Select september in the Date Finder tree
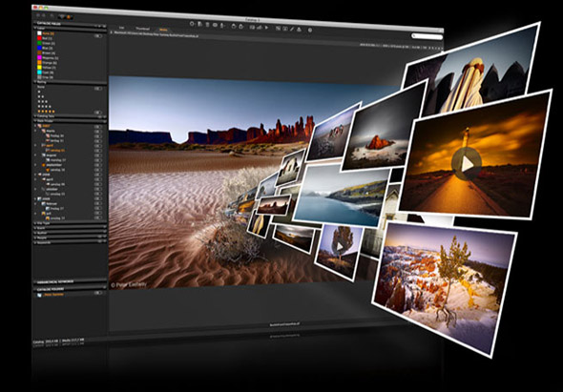Screen dimensions: 563x392 click(x=53, y=165)
